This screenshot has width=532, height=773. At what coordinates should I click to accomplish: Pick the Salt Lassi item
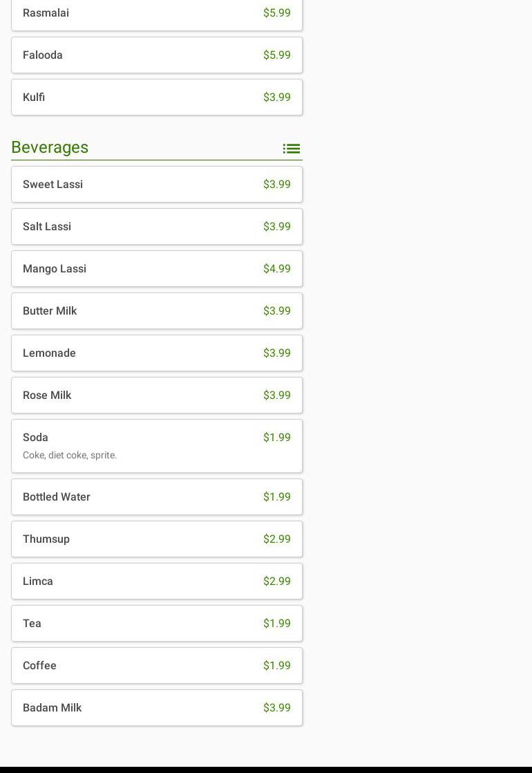click(157, 227)
